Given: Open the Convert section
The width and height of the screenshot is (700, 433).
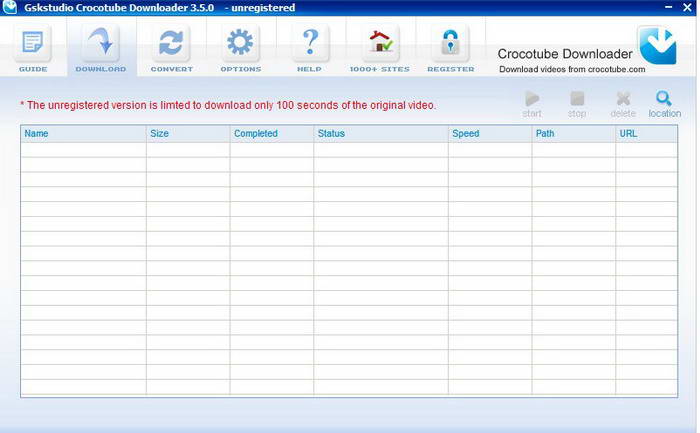Looking at the screenshot, I should click(x=171, y=48).
